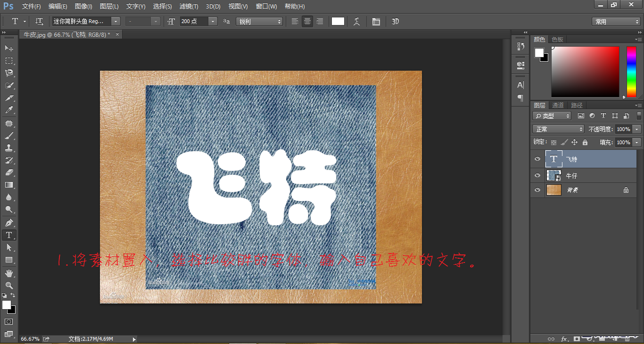Viewport: 644px width, 344px height.
Task: Click the 3D button in options bar
Action: 395,21
